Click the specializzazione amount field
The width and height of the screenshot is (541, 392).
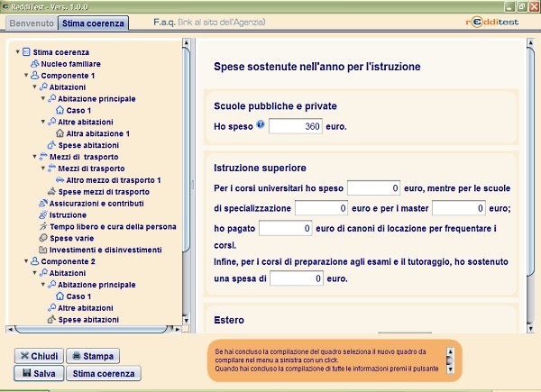321,208
